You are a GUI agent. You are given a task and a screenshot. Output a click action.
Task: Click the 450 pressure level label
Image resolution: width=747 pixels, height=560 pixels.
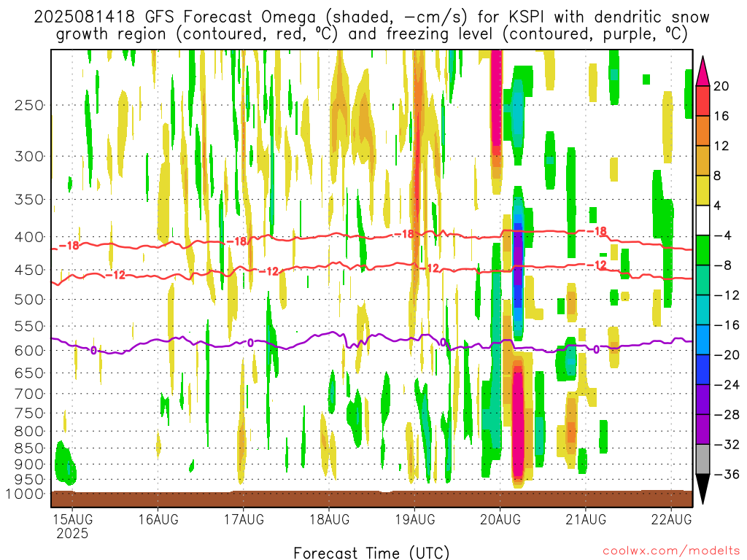tap(29, 270)
